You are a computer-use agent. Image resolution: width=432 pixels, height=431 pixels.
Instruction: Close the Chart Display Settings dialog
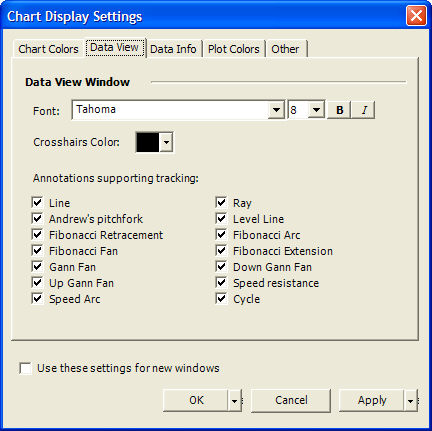pos(416,16)
